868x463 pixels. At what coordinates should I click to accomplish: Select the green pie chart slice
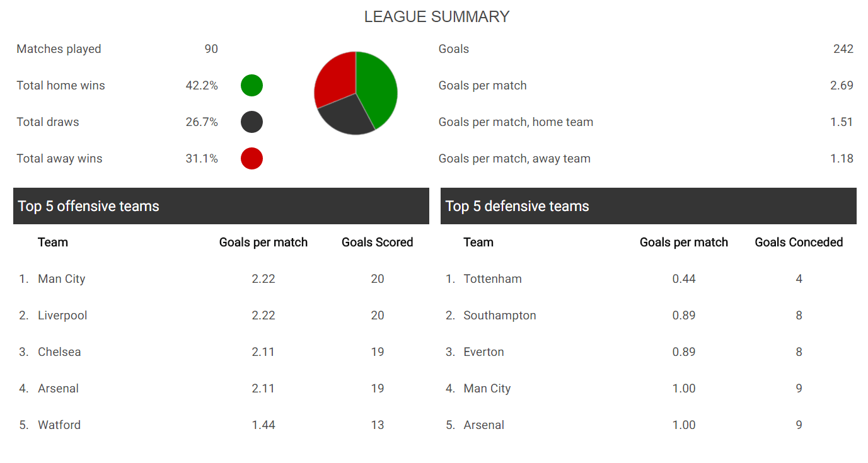pyautogui.click(x=378, y=88)
